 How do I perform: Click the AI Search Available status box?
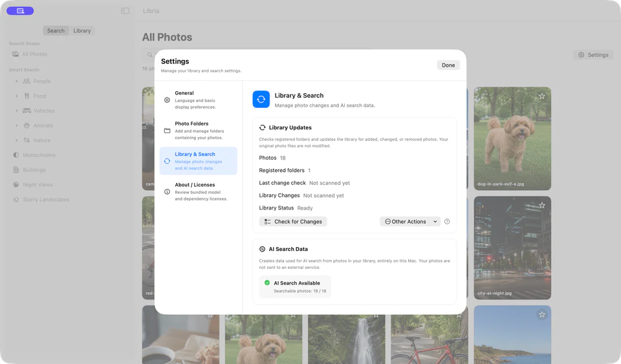click(295, 286)
